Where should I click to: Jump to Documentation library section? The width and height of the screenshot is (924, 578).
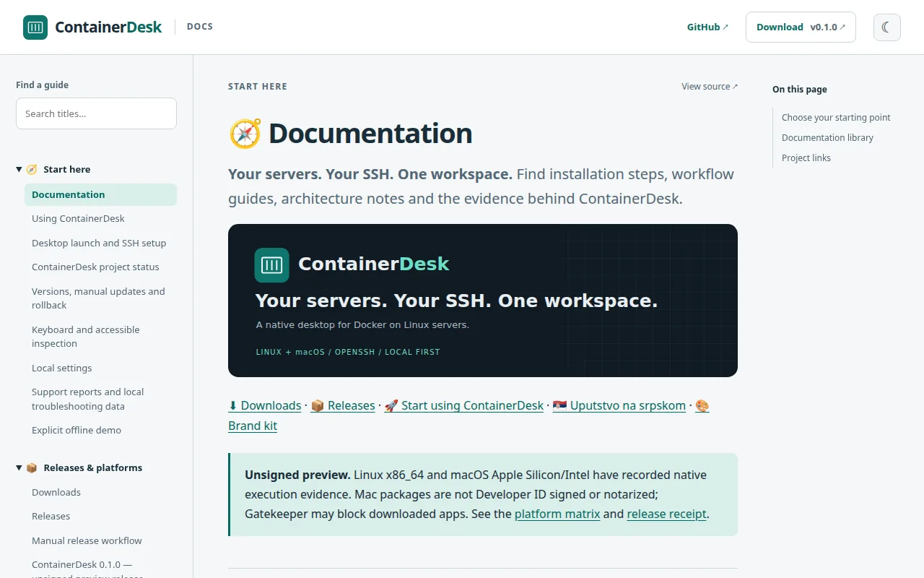pyautogui.click(x=827, y=138)
